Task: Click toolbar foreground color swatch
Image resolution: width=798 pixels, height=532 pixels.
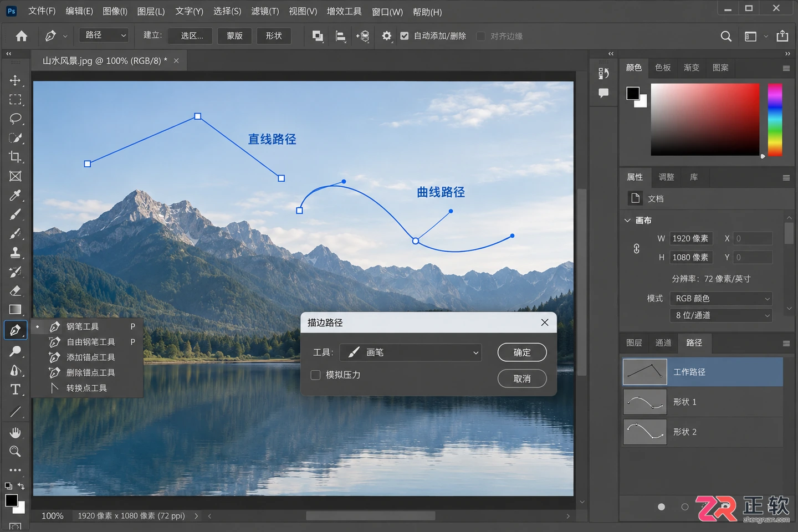Action: point(11,500)
